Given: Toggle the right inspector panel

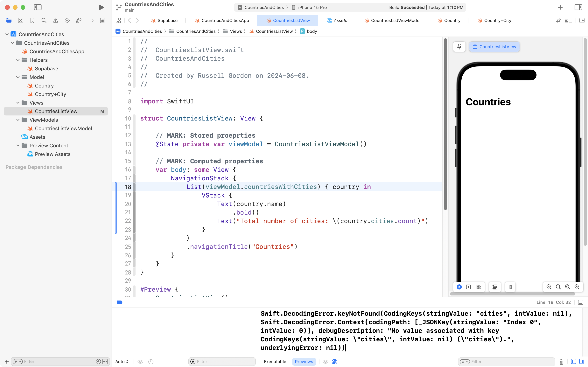Looking at the screenshot, I should point(578,7).
